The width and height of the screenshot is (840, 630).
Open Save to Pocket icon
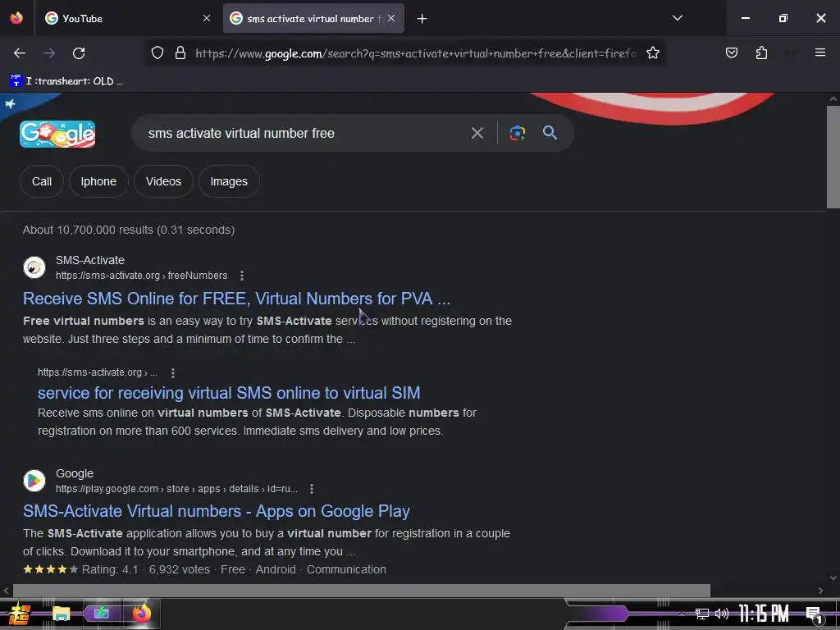click(x=731, y=52)
